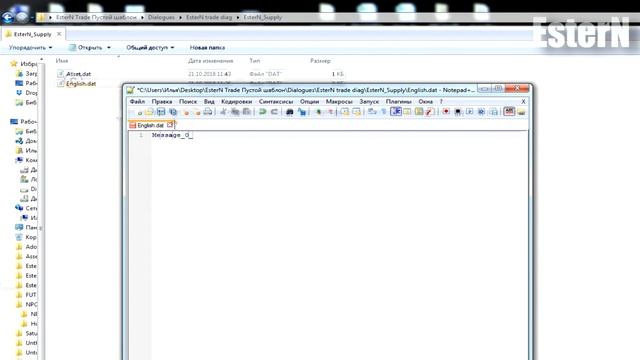
Task: Run macro multiple times icon
Action: [481, 111]
